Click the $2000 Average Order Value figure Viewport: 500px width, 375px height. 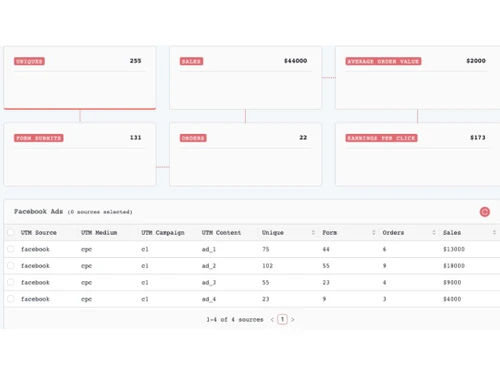pyautogui.click(x=476, y=61)
